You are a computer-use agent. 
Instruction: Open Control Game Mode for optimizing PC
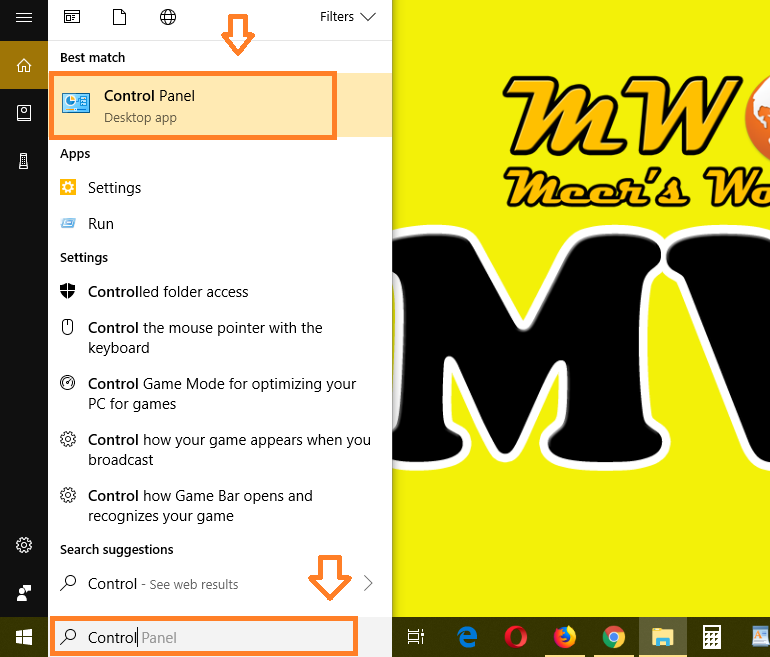(x=220, y=394)
